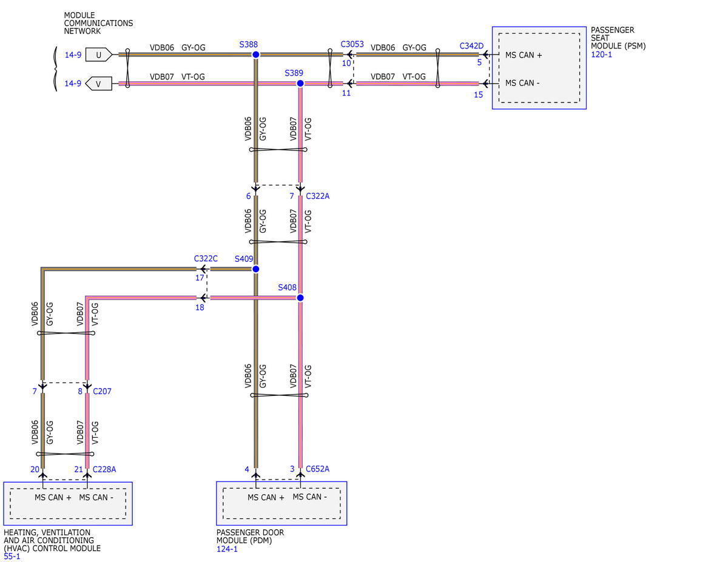Select the Passenger Door Module box
The image size is (728, 562).
[x=281, y=503]
